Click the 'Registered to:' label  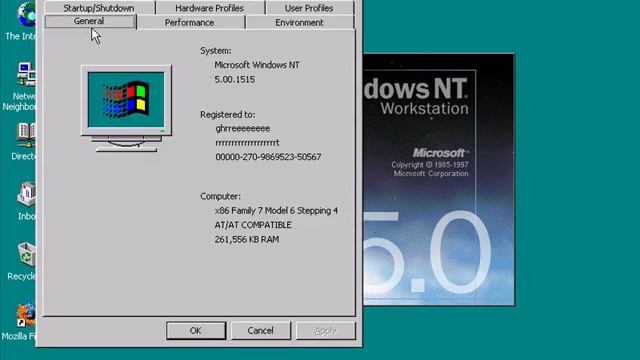pos(227,115)
